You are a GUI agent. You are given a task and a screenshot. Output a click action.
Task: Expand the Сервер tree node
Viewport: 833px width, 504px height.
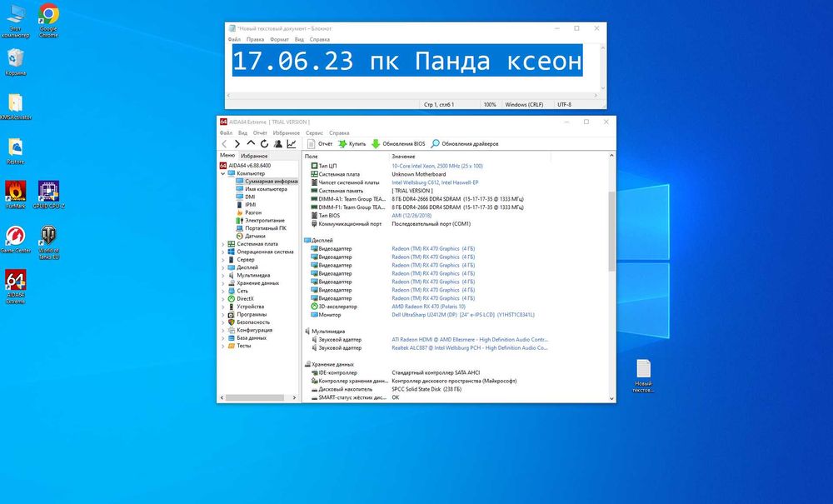point(223,260)
